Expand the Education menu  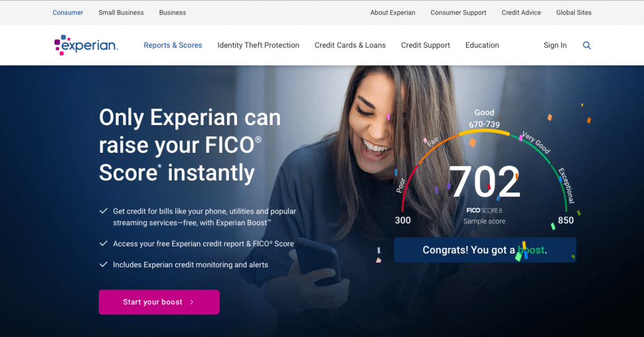point(482,45)
